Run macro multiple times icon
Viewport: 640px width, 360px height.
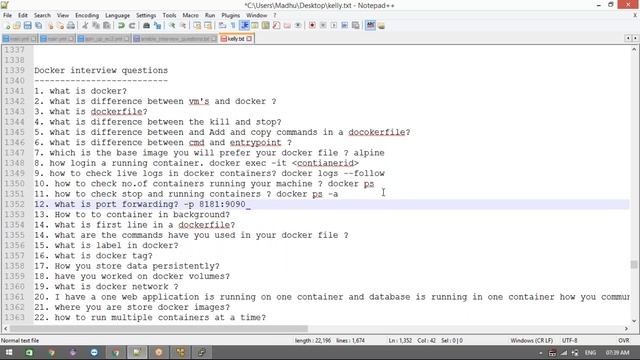pos(344,26)
